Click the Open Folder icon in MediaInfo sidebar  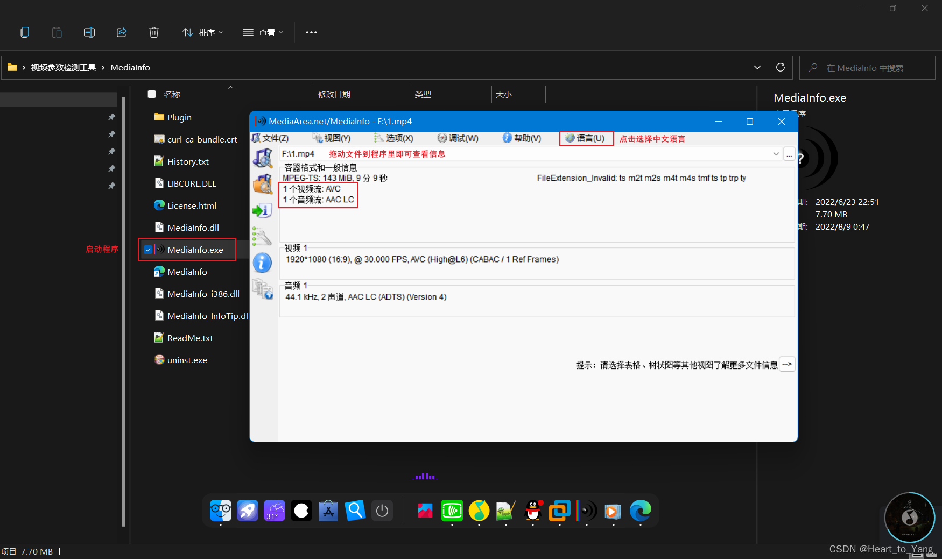263,185
